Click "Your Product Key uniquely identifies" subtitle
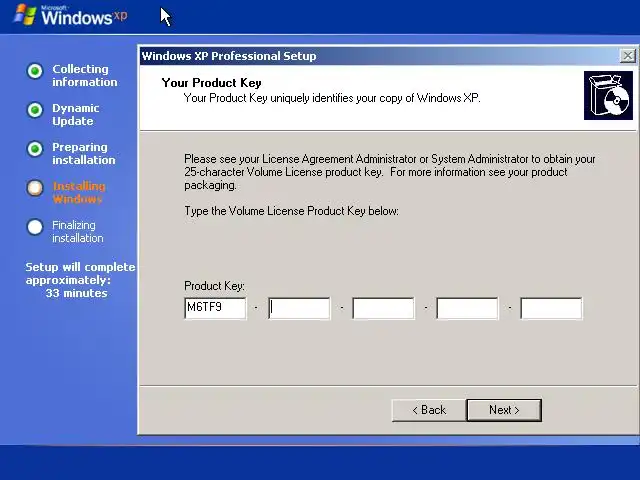 [332, 98]
